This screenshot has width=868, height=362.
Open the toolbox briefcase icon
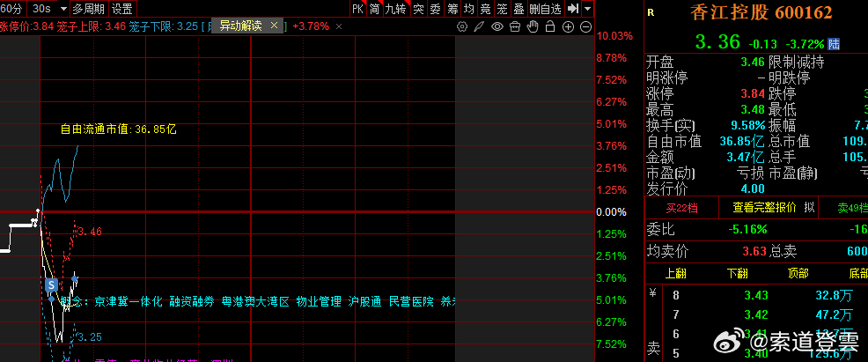(515, 26)
